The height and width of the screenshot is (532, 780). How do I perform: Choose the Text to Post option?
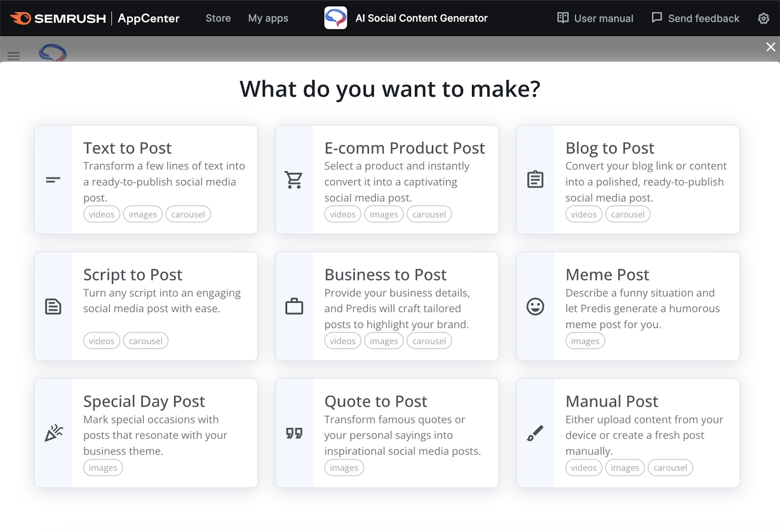pos(145,179)
